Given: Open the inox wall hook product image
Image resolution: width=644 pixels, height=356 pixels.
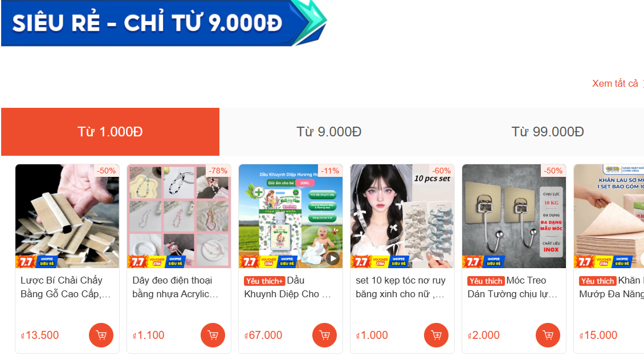Looking at the screenshot, I should pyautogui.click(x=514, y=216).
